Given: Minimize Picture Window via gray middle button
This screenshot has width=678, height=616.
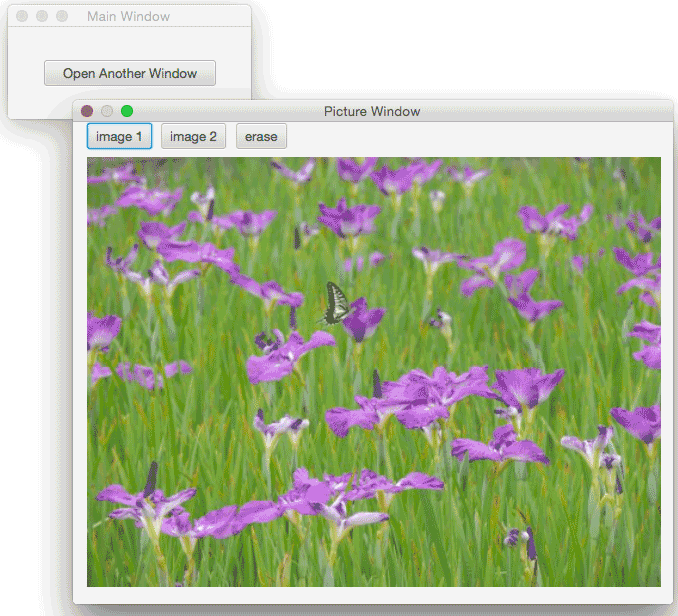Looking at the screenshot, I should coord(107,111).
